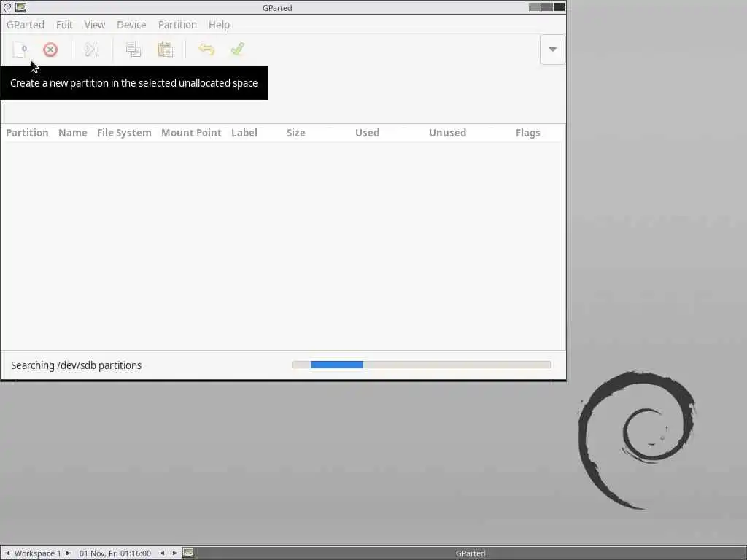Image resolution: width=747 pixels, height=560 pixels.
Task: Open the Device menu
Action: point(131,25)
